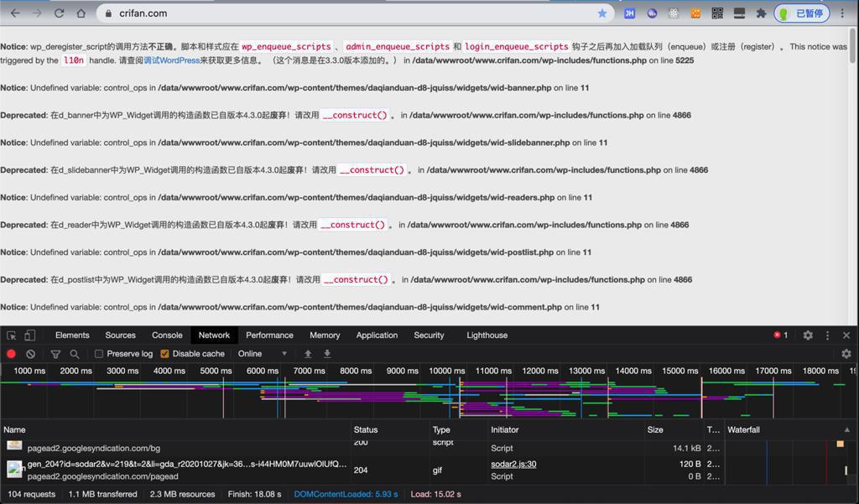This screenshot has height=504, width=859.
Task: Uncheck the Disable cache checkbox
Action: pos(164,354)
